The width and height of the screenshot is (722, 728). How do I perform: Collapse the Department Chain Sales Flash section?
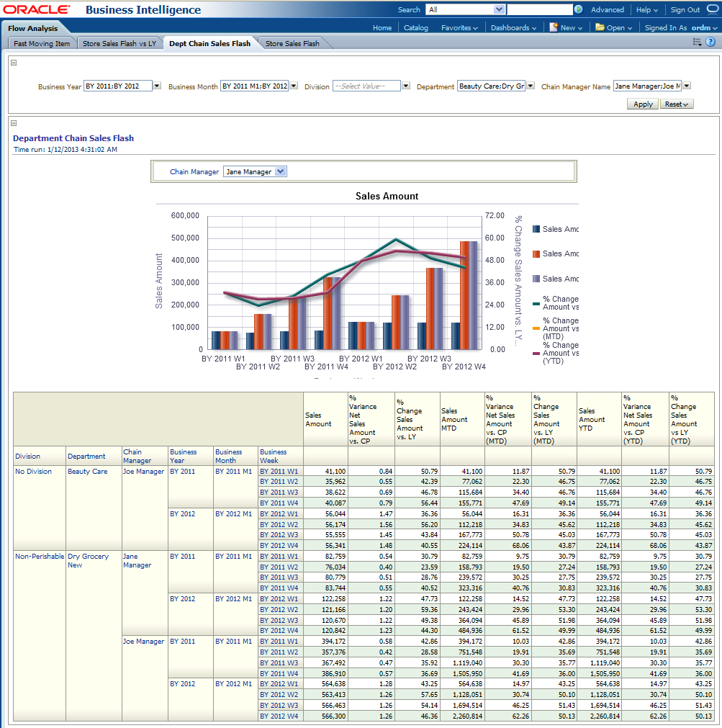14,123
